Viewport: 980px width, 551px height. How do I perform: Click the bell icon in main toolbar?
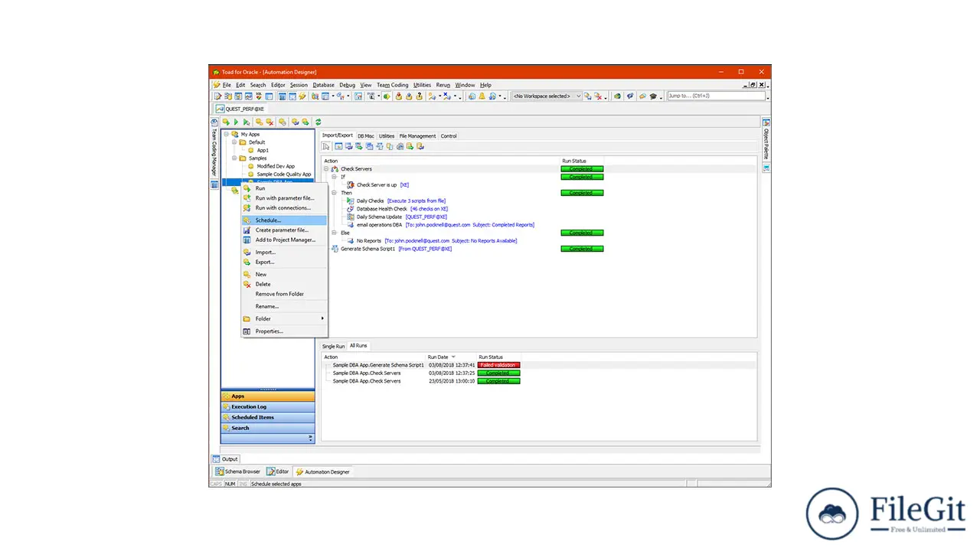point(482,96)
